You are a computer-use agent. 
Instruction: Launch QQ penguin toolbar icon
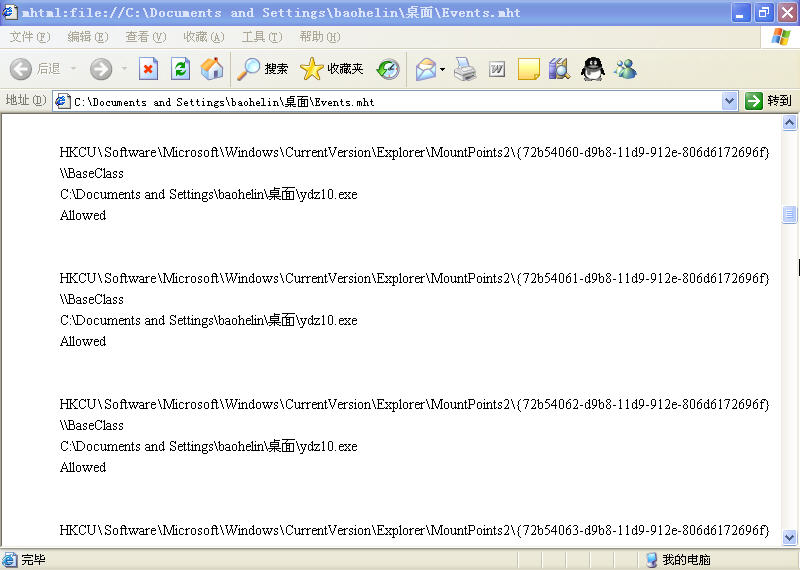(x=593, y=69)
